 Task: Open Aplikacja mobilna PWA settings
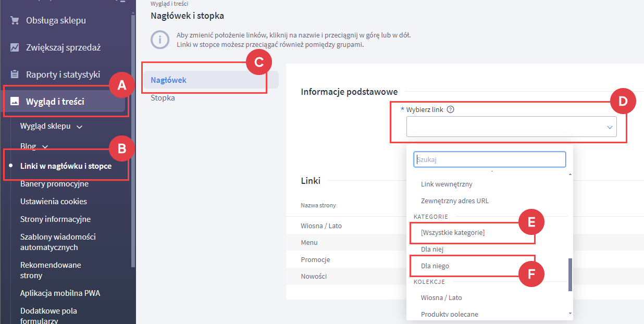tap(60, 293)
